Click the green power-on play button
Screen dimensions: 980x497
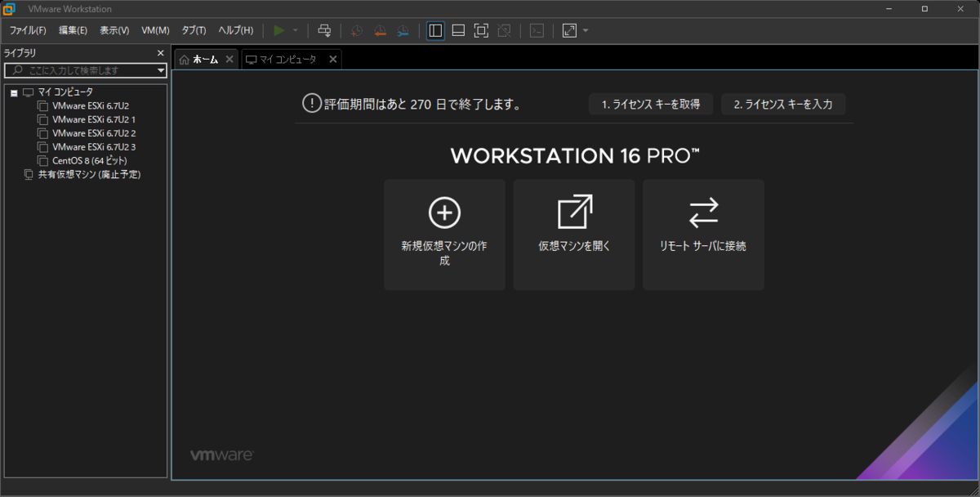coord(279,30)
